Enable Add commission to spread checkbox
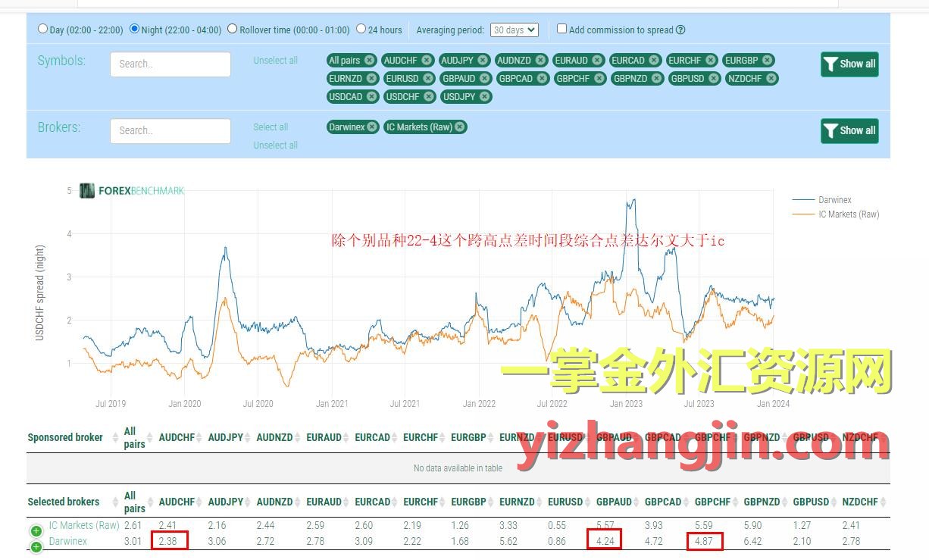Image resolution: width=929 pixels, height=560 pixels. 561,30
